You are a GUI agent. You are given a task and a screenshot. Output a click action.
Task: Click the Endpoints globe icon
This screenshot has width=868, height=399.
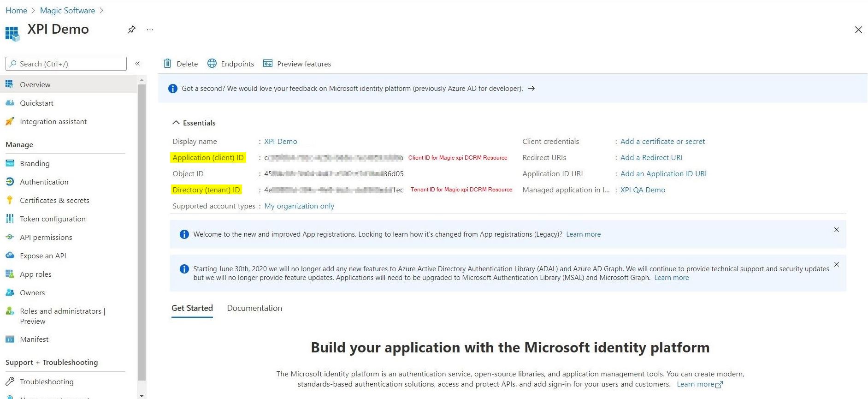coord(212,63)
